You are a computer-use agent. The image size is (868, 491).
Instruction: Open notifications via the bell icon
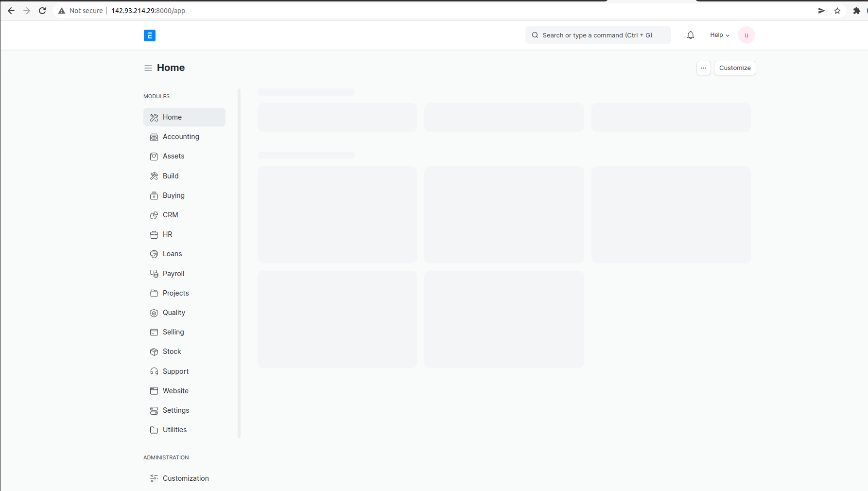pyautogui.click(x=690, y=35)
